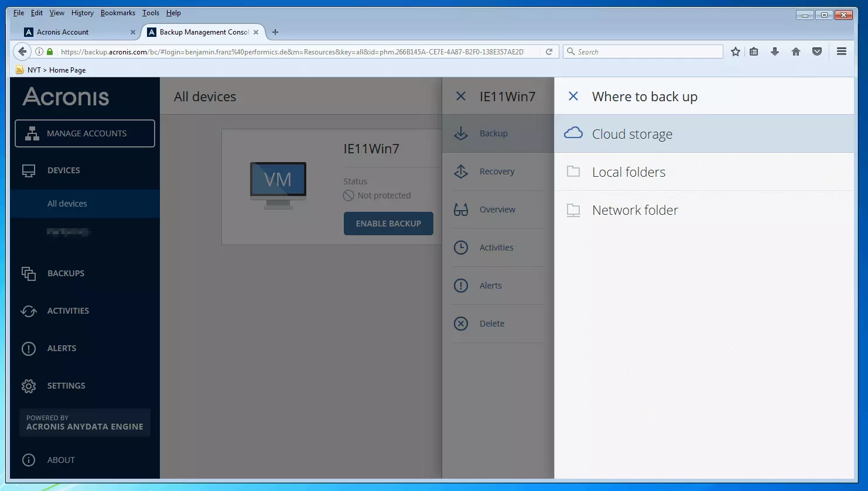The image size is (868, 491).
Task: Click the ENABLE BACKUP button
Action: click(x=388, y=224)
